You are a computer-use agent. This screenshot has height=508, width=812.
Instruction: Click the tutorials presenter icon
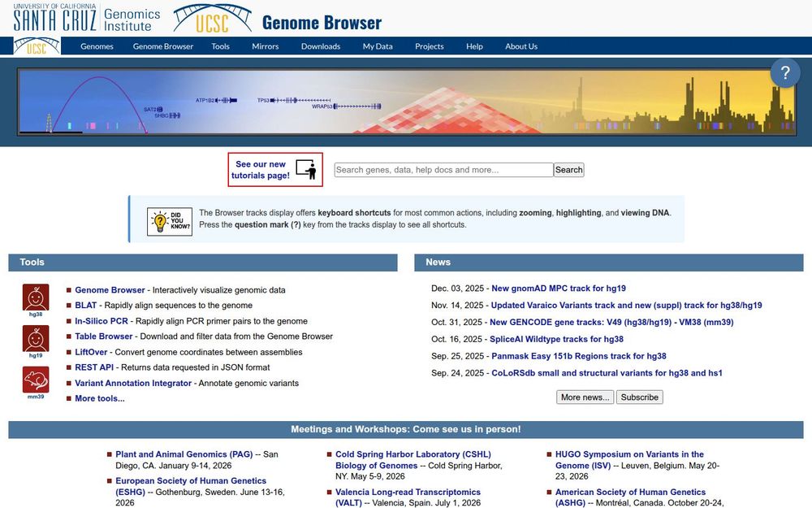click(x=306, y=170)
